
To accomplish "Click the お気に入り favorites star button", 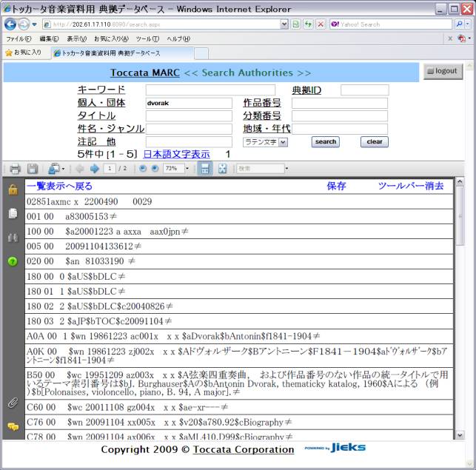I will (24, 53).
